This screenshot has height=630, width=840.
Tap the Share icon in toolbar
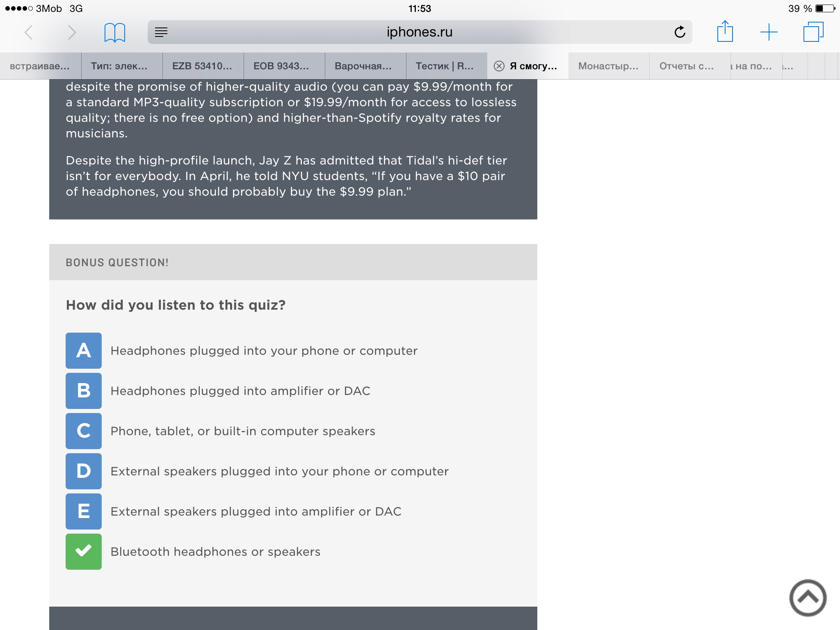725,31
